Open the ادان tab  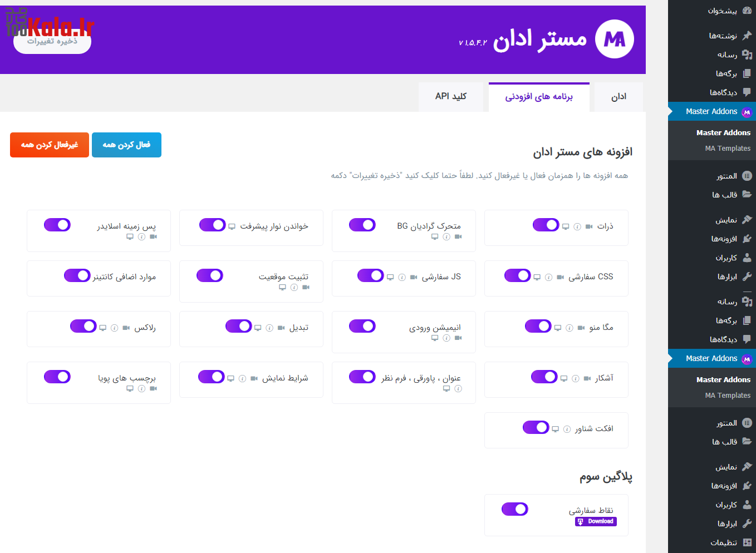[618, 97]
